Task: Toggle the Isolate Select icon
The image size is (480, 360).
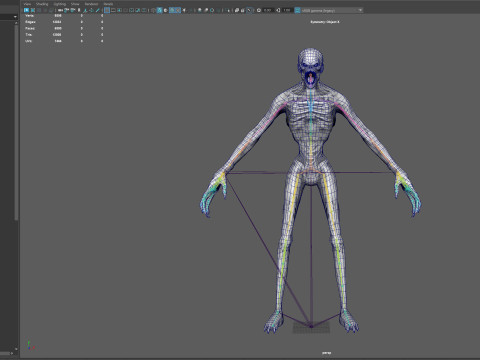Action: 228,10
